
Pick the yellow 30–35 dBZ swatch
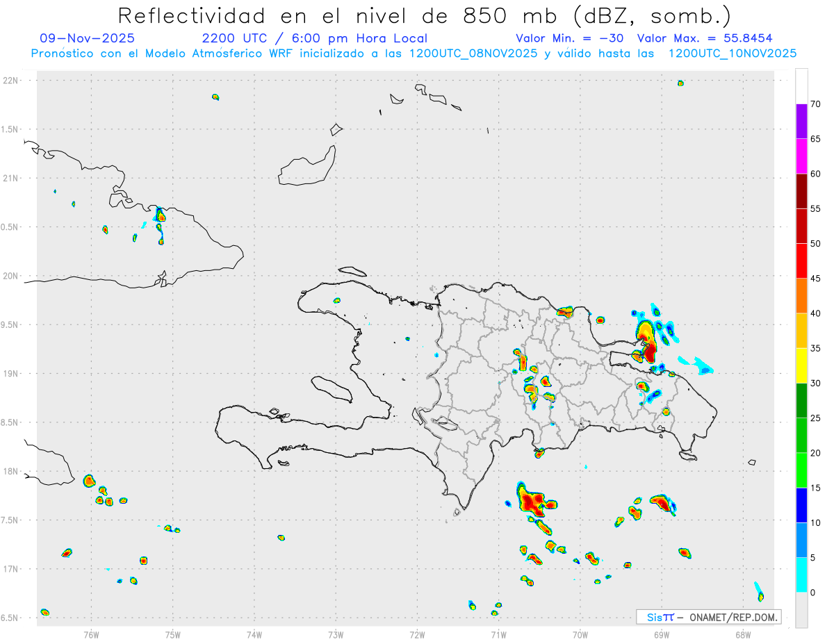pyautogui.click(x=801, y=365)
